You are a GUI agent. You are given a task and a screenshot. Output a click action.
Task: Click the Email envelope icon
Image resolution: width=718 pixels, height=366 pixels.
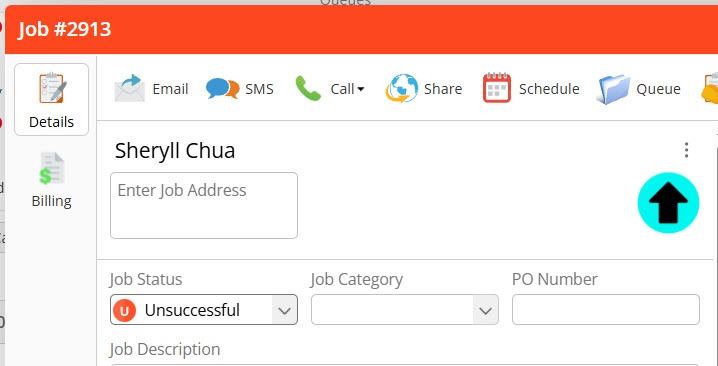point(130,88)
